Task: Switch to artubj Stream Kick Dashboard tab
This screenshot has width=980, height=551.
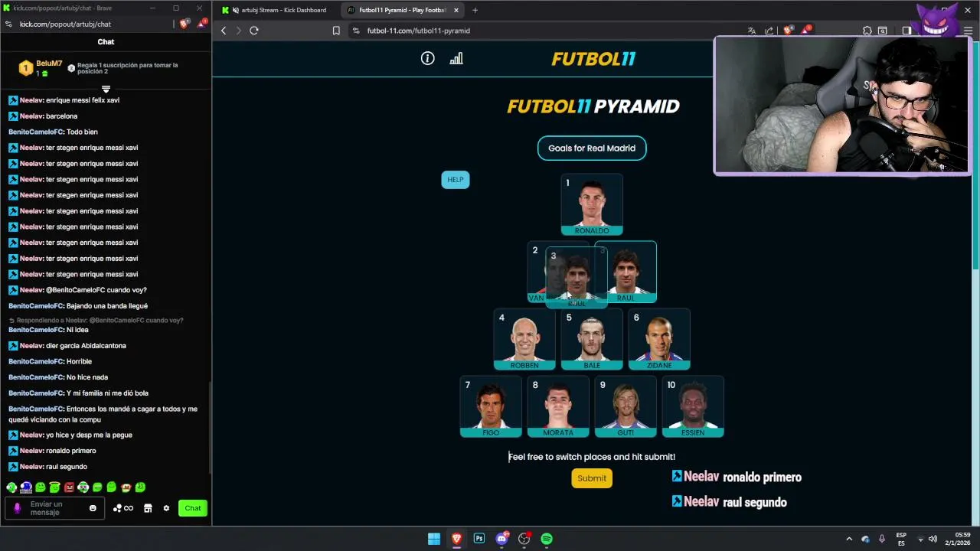Action: (277, 10)
